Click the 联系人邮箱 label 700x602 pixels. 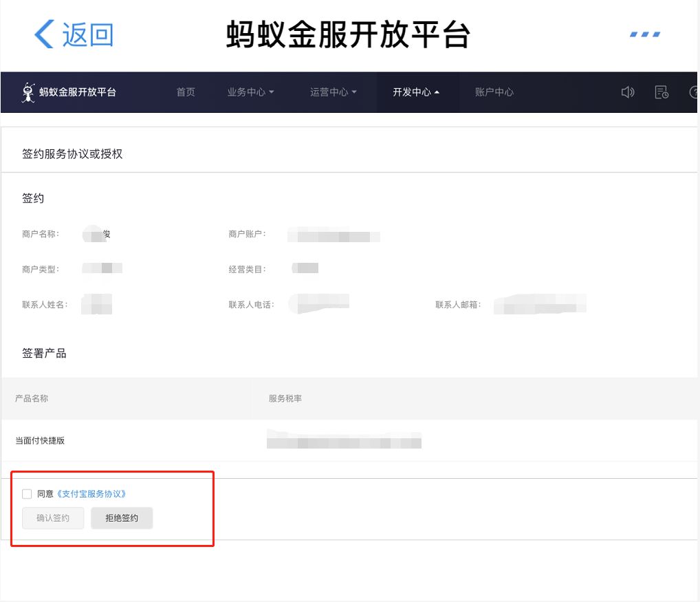pos(458,305)
